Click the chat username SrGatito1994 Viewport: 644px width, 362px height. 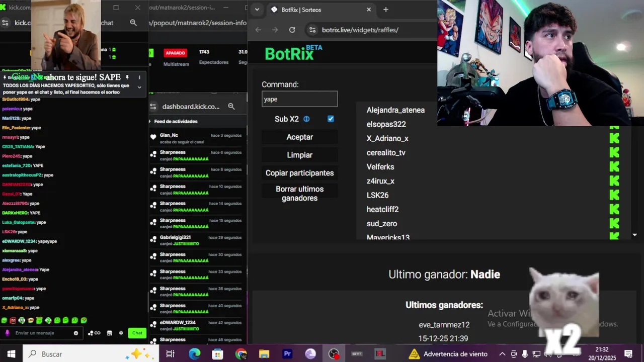click(x=15, y=100)
